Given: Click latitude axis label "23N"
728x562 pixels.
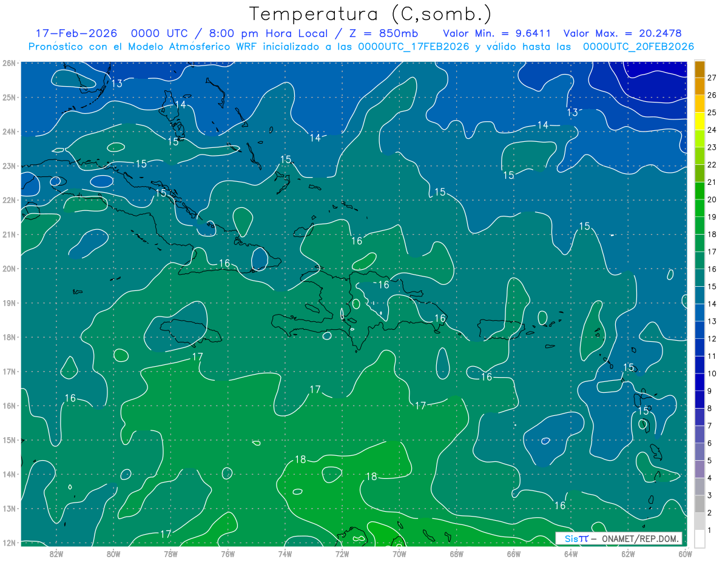Looking at the screenshot, I should 9,166.
